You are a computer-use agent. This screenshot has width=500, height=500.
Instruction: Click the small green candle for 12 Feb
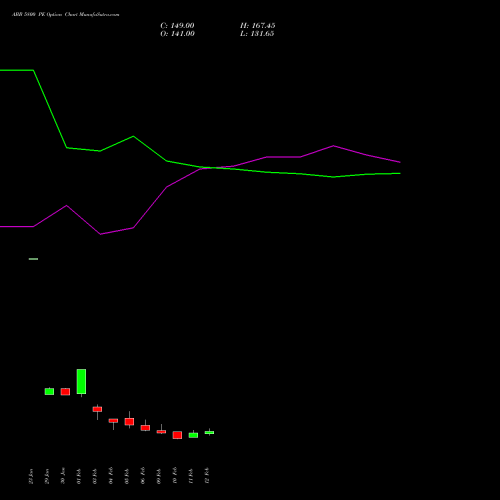[x=209, y=432]
